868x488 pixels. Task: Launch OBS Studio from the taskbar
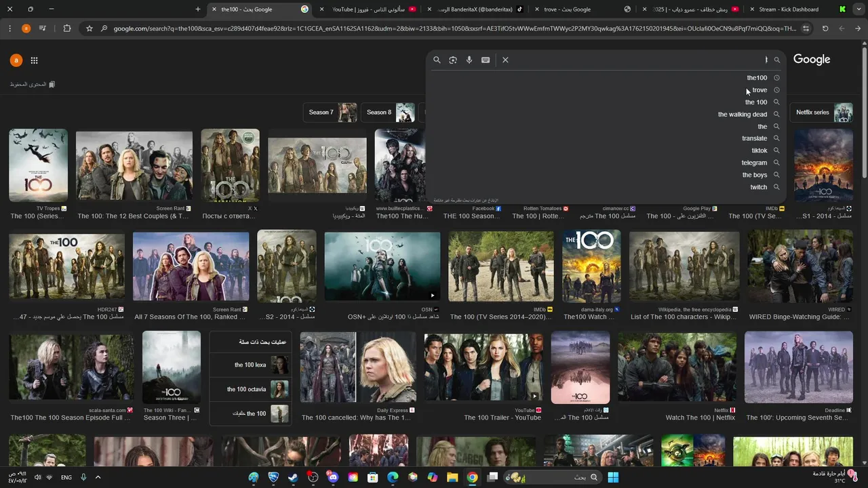313,477
